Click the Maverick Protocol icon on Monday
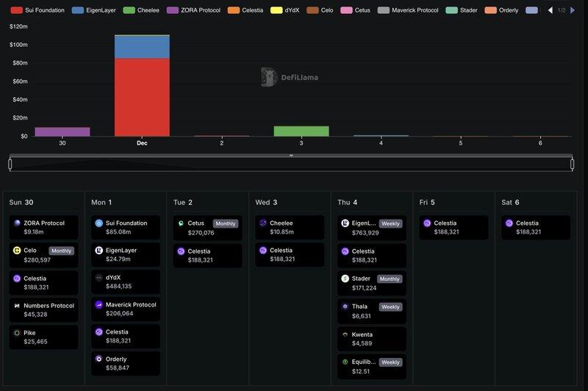The width and height of the screenshot is (588, 391). (99, 305)
